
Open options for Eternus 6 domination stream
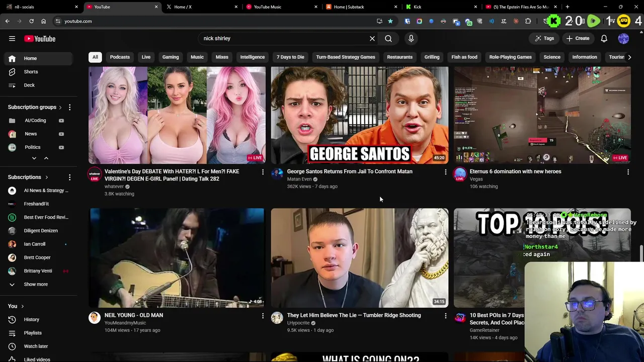(628, 172)
